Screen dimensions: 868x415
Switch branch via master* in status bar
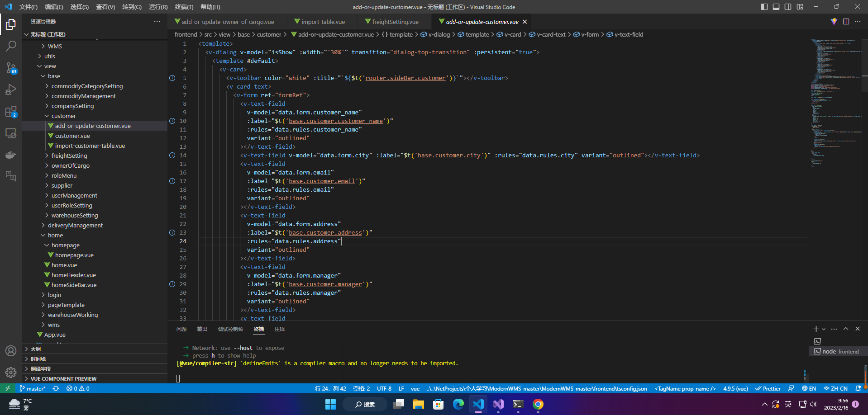coord(33,388)
